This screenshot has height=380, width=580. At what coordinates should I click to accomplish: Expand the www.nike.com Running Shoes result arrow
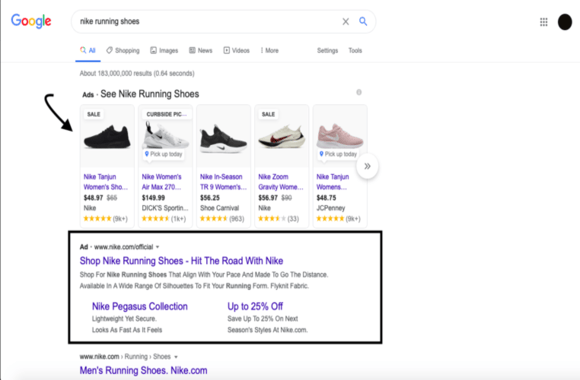pyautogui.click(x=176, y=357)
